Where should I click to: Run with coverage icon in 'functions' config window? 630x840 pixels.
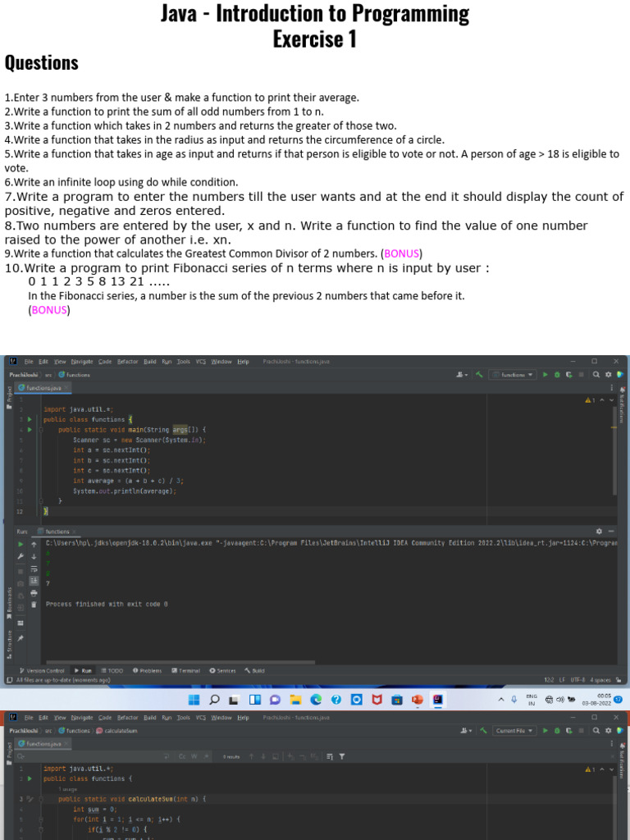[569, 374]
